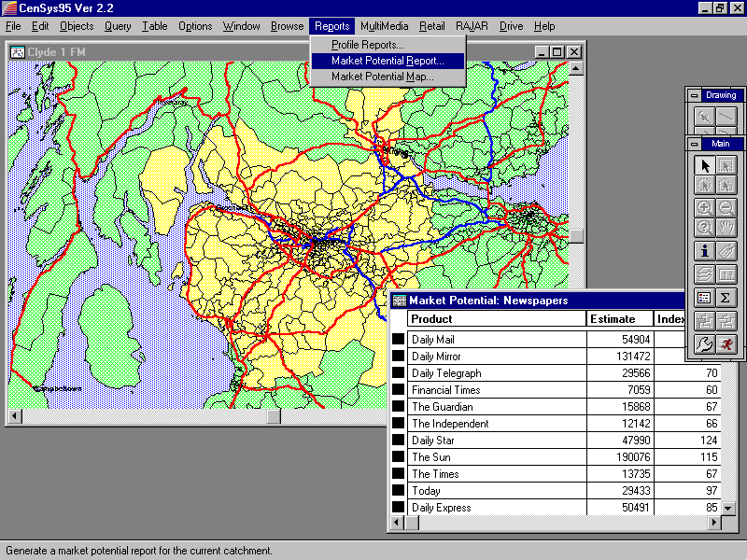Open the Drawing toolbar control menu
Screen dimensions: 747x560
(694, 95)
